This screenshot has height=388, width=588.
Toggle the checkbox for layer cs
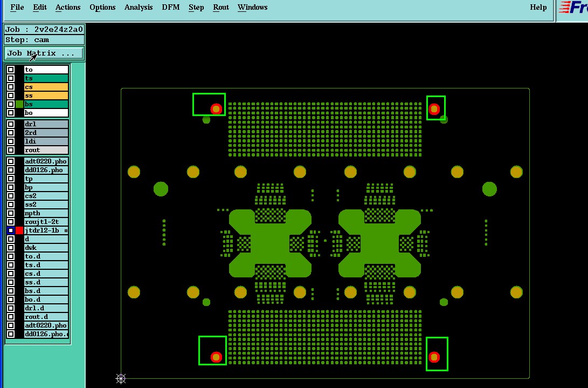11,87
